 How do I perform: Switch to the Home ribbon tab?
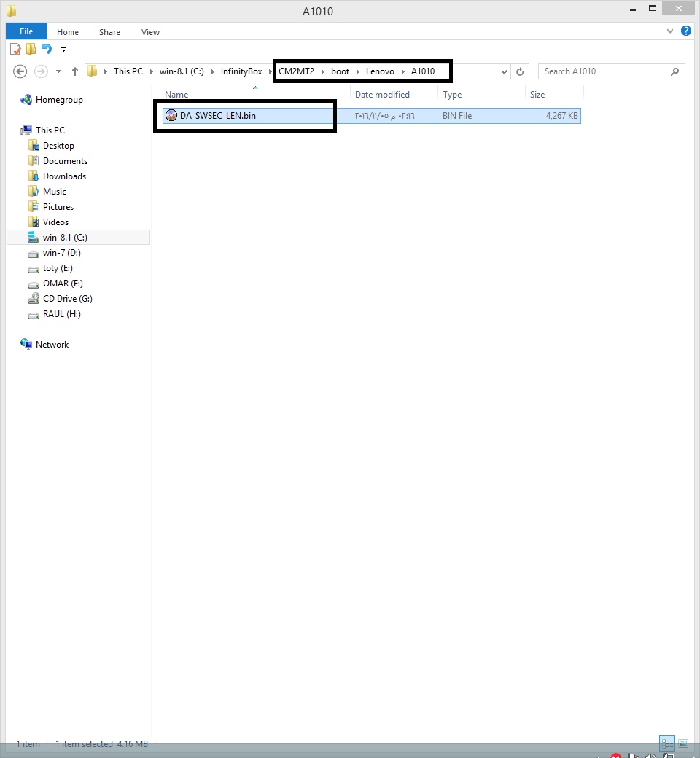tap(68, 32)
